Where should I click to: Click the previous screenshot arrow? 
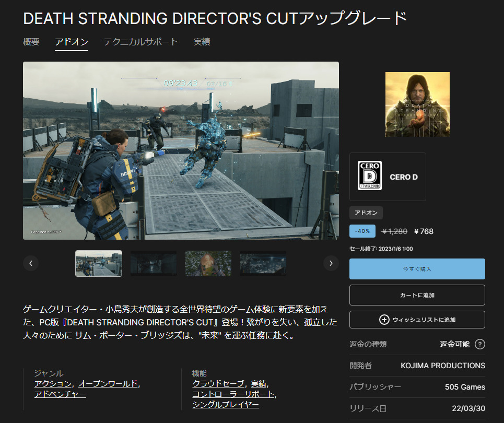[x=31, y=263]
